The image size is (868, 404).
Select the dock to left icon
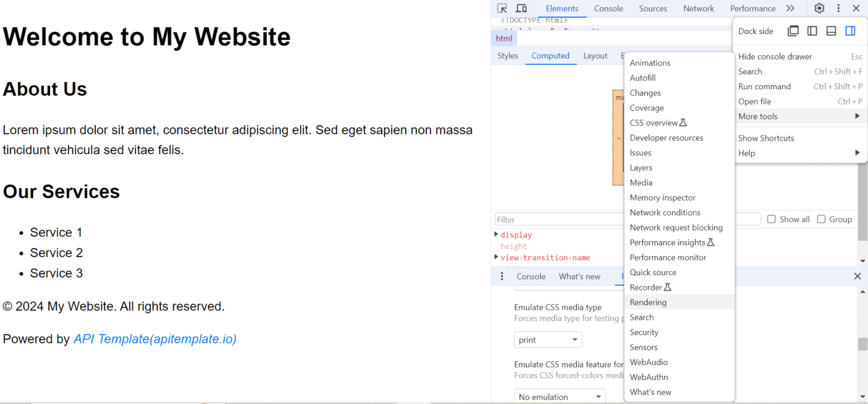pos(812,31)
